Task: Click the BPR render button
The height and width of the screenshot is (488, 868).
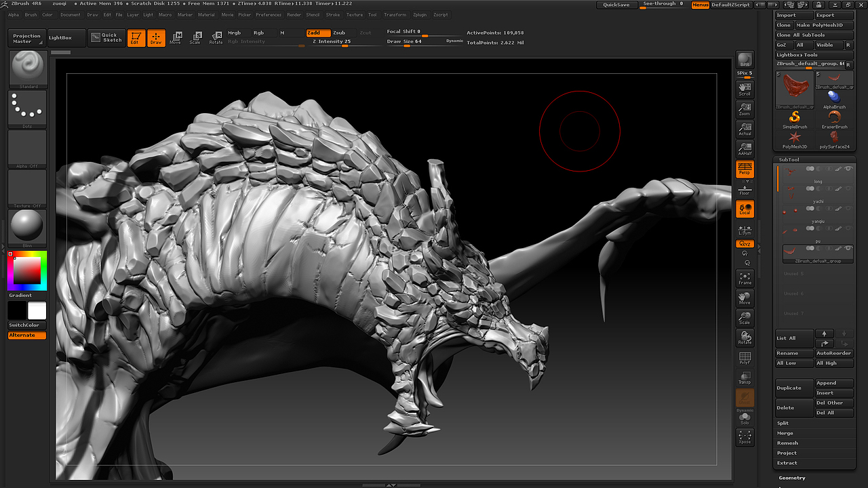Action: coord(745,60)
